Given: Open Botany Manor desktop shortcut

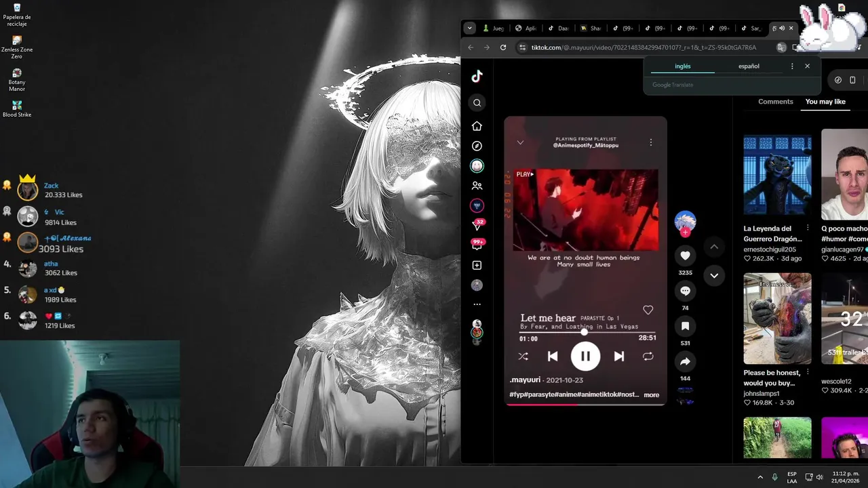Looking at the screenshot, I should (x=17, y=80).
